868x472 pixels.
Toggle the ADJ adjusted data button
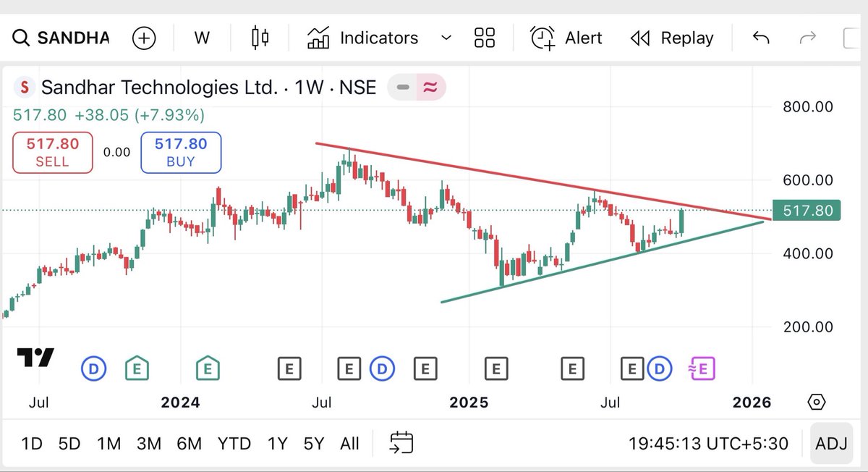point(831,443)
